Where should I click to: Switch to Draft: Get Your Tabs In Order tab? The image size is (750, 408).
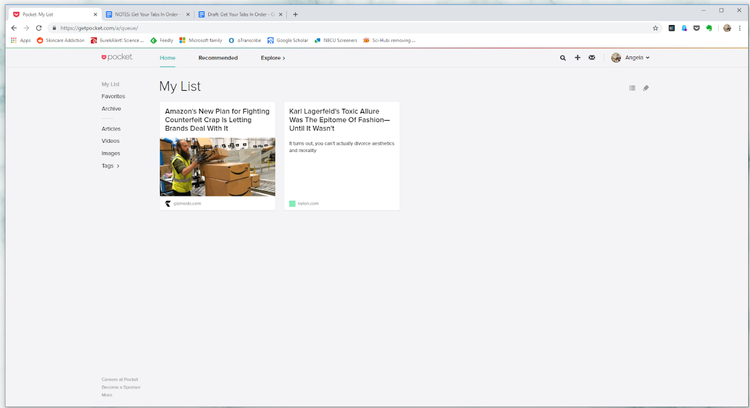237,14
